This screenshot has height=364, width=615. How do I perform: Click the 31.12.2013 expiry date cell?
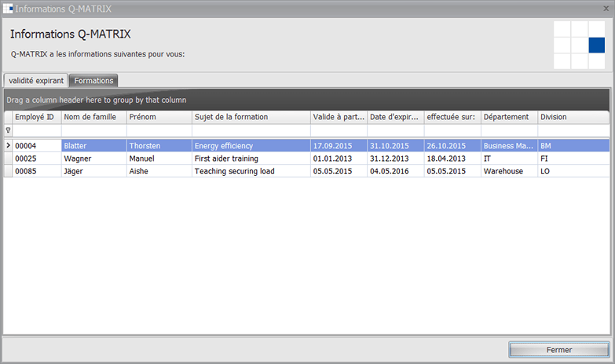click(x=395, y=158)
